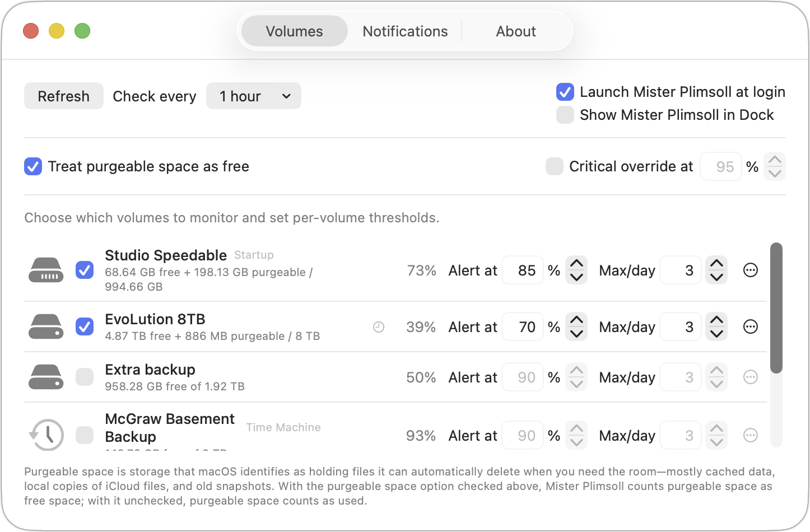Open the About tab
The height and width of the screenshot is (532, 810).
[x=516, y=31]
